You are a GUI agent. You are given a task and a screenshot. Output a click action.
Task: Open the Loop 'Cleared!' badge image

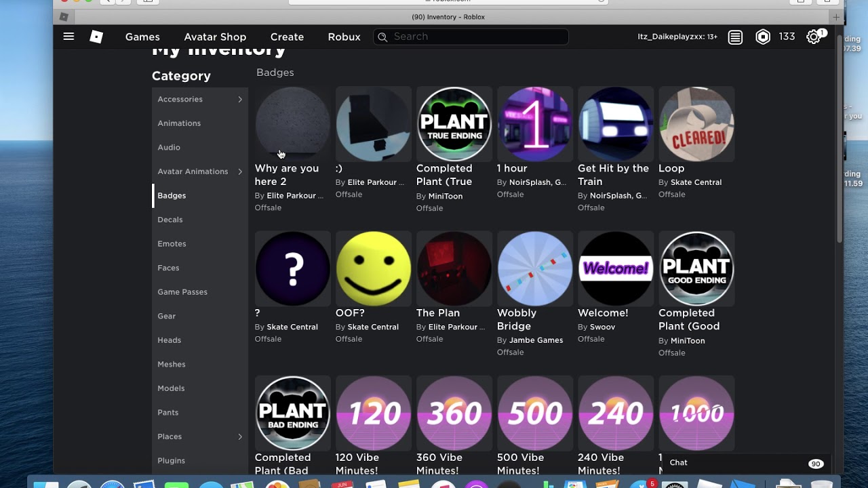(696, 124)
